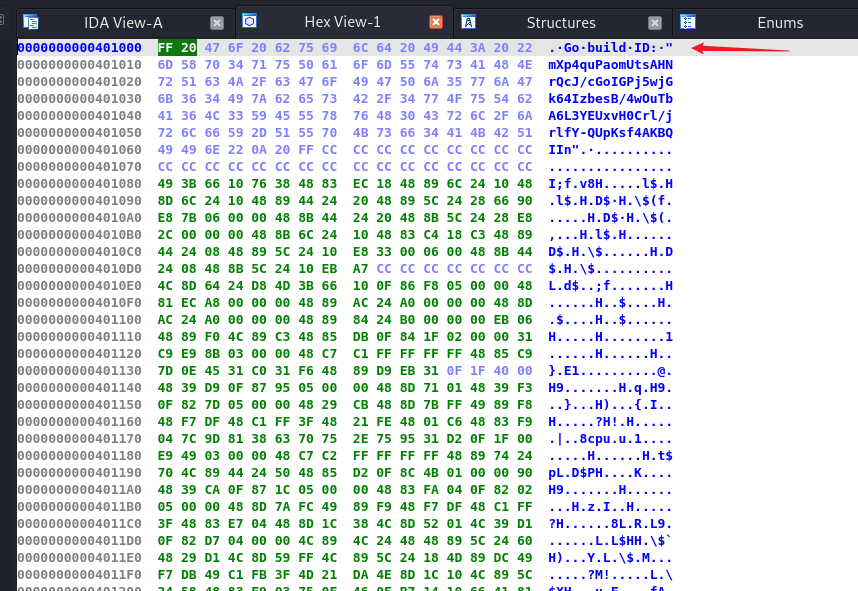The height and width of the screenshot is (591, 858).
Task: Select address 00000000004011F0 row
Action: (x=79, y=574)
